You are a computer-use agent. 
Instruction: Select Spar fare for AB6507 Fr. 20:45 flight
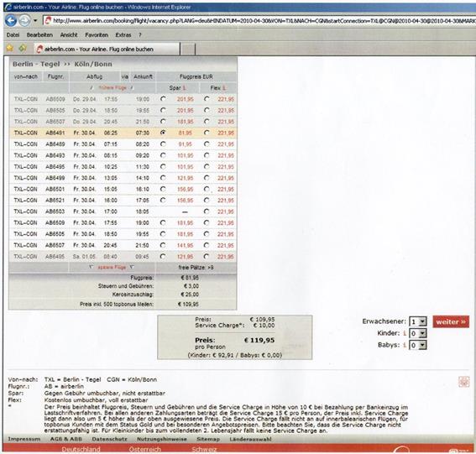[x=164, y=245]
